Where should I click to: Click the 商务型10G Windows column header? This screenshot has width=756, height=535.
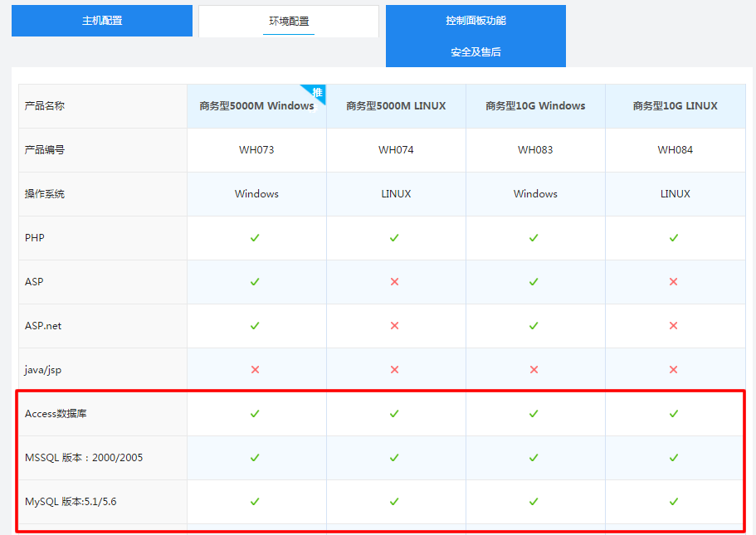[x=534, y=106]
